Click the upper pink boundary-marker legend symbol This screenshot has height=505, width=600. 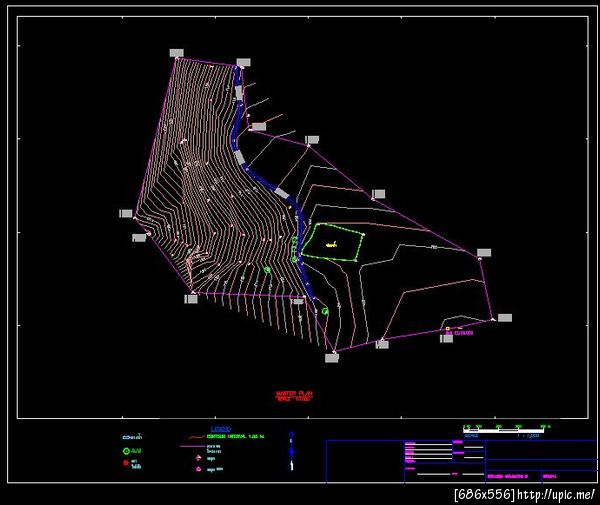click(x=198, y=458)
